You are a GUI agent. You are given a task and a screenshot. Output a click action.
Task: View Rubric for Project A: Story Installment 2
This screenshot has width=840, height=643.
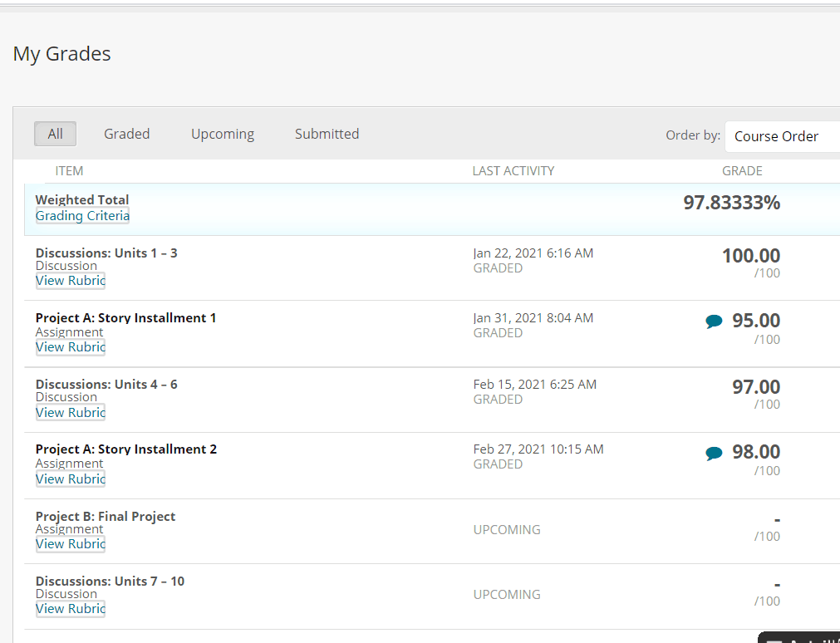point(71,479)
